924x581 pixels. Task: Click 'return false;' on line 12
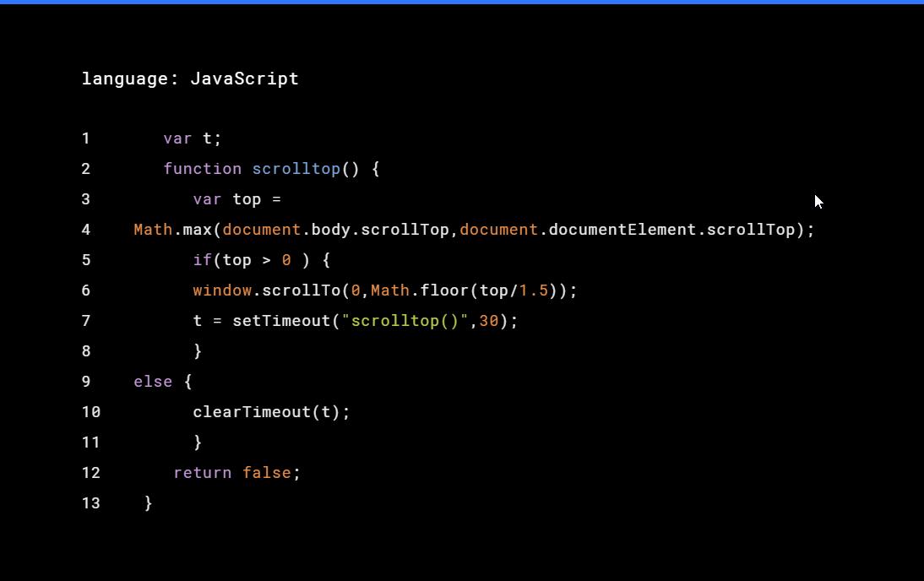click(x=236, y=473)
